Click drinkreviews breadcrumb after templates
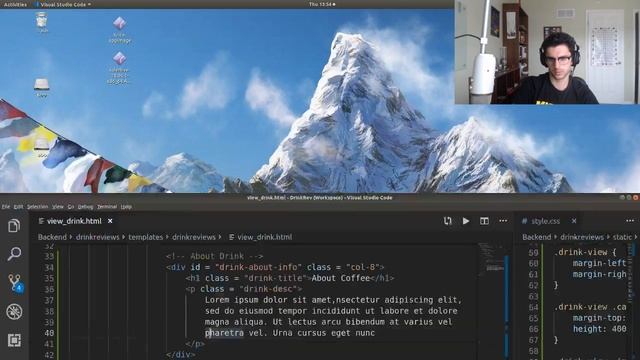Viewport: 640px width, 360px height. click(x=194, y=237)
